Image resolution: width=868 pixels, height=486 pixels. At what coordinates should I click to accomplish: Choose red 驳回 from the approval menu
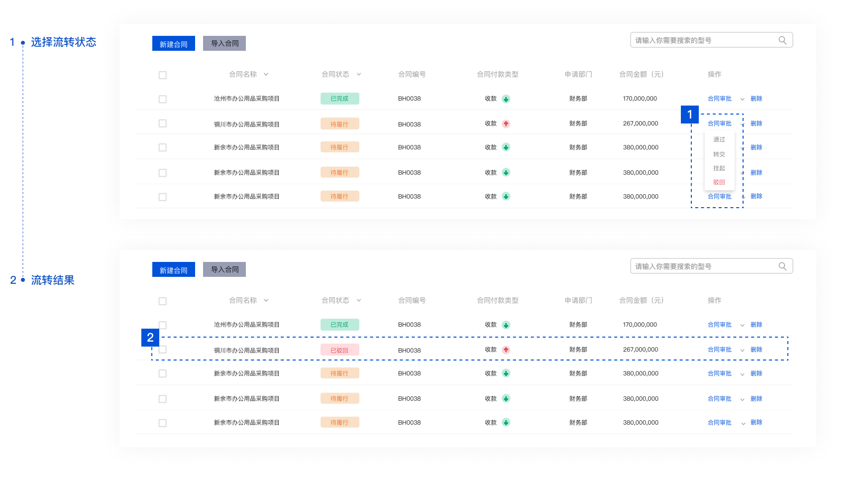(719, 182)
